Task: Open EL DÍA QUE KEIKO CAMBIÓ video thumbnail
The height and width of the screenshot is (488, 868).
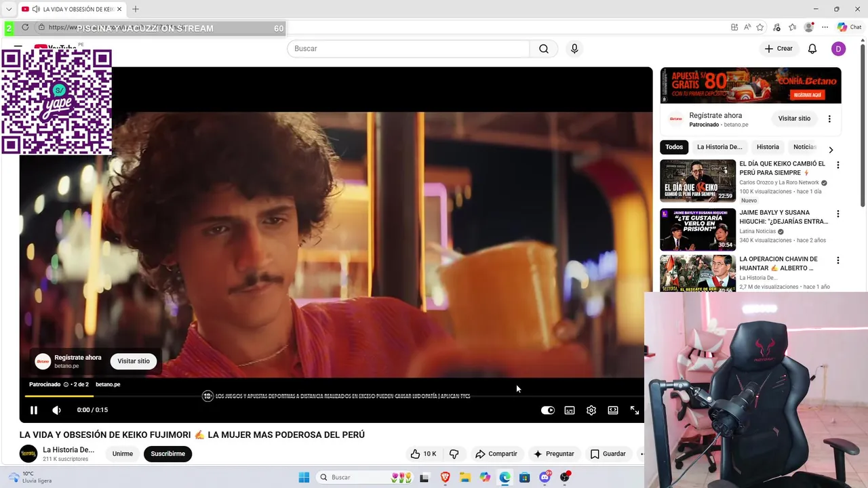Action: tap(698, 181)
